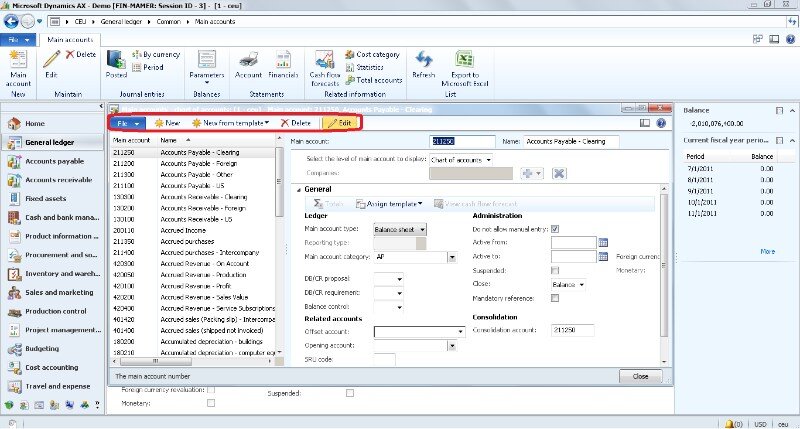Click calendar icon beside Active from
800x429 pixels.
[603, 242]
